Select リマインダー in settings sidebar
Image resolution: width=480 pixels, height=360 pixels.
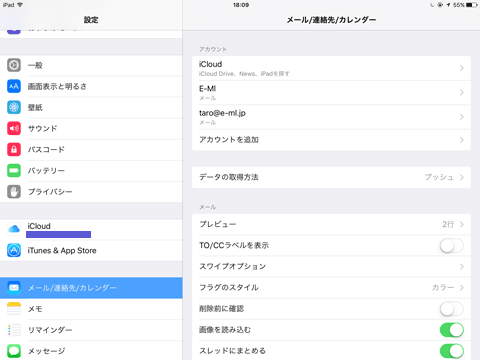pos(91,330)
